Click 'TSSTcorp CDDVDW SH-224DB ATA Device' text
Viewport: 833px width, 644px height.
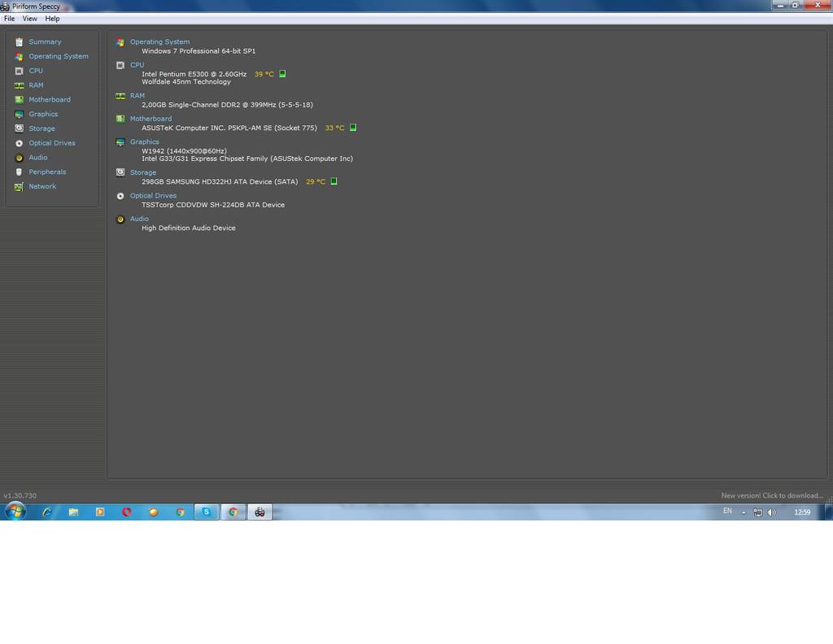(x=213, y=204)
